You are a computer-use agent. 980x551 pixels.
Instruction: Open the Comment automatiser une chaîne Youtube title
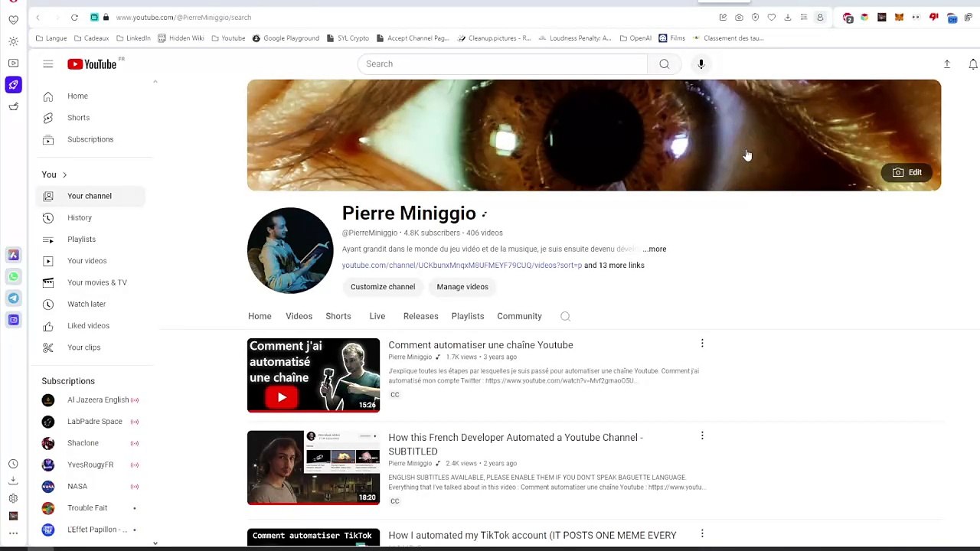(x=481, y=345)
